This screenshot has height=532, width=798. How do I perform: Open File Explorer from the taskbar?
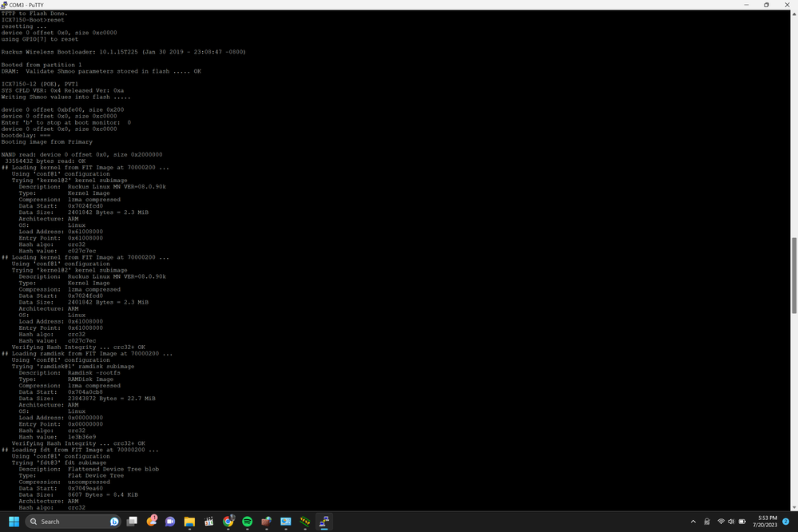point(189,522)
